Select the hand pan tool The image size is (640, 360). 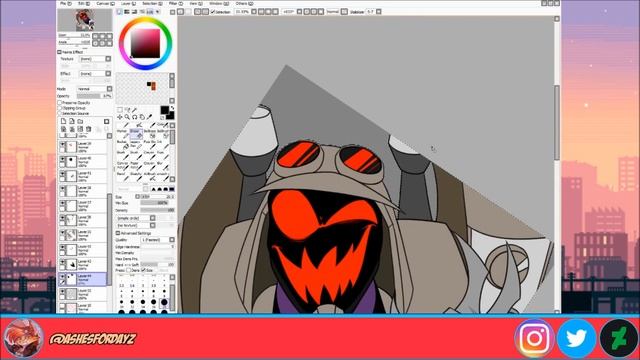[x=142, y=117]
